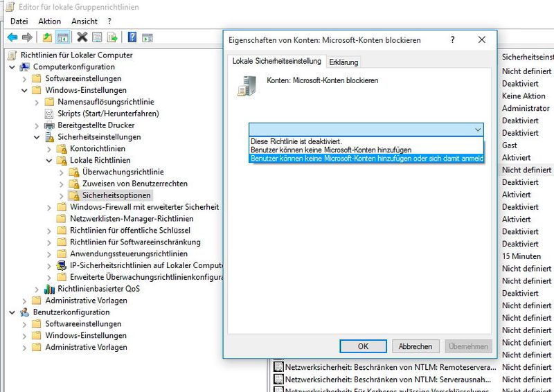The width and height of the screenshot is (554, 392).
Task: Select Sicherheitsoptionen in the tree
Action: [116, 195]
